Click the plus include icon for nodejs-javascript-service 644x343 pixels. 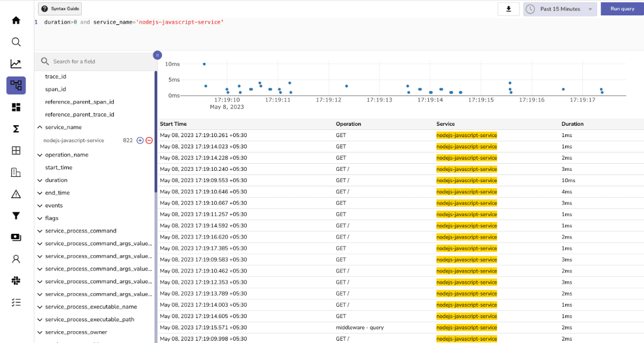(140, 141)
